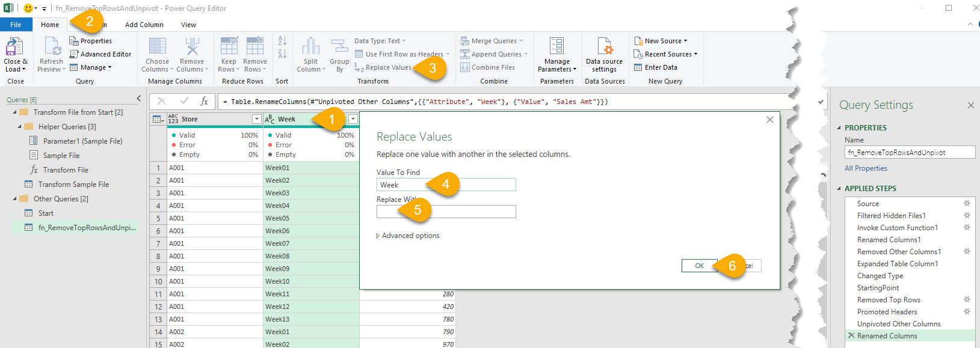The image size is (980, 348).
Task: Open gear settings for Source step
Action: [x=967, y=204]
